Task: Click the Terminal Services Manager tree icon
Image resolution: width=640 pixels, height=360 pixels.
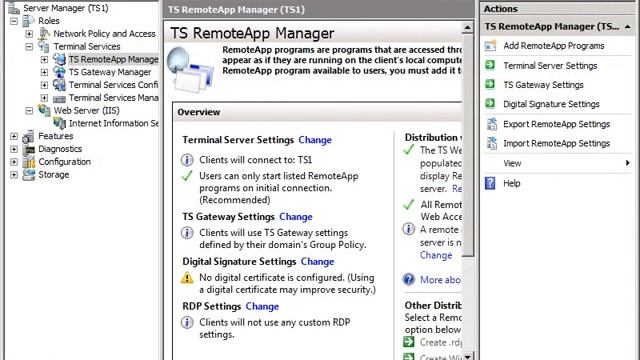Action: point(59,98)
